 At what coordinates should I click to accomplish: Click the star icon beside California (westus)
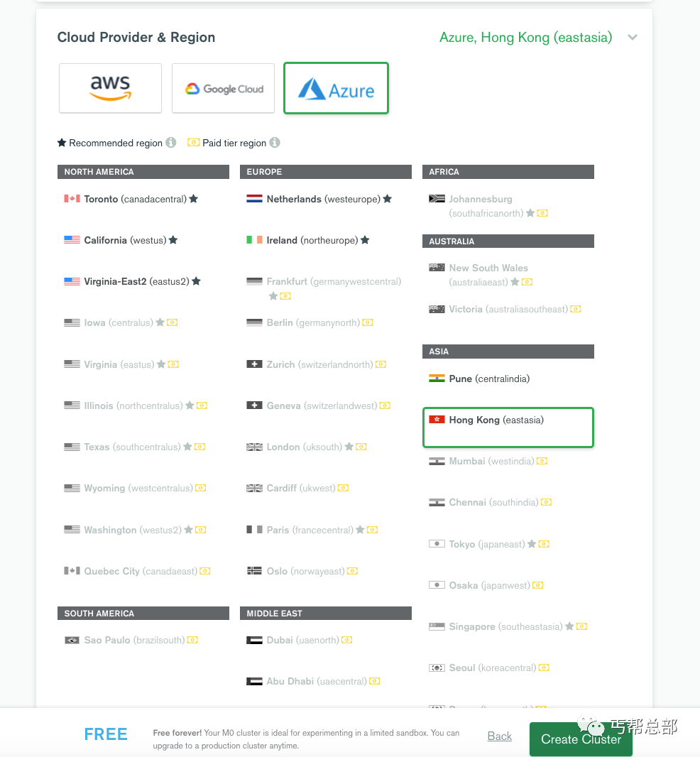pyautogui.click(x=173, y=240)
